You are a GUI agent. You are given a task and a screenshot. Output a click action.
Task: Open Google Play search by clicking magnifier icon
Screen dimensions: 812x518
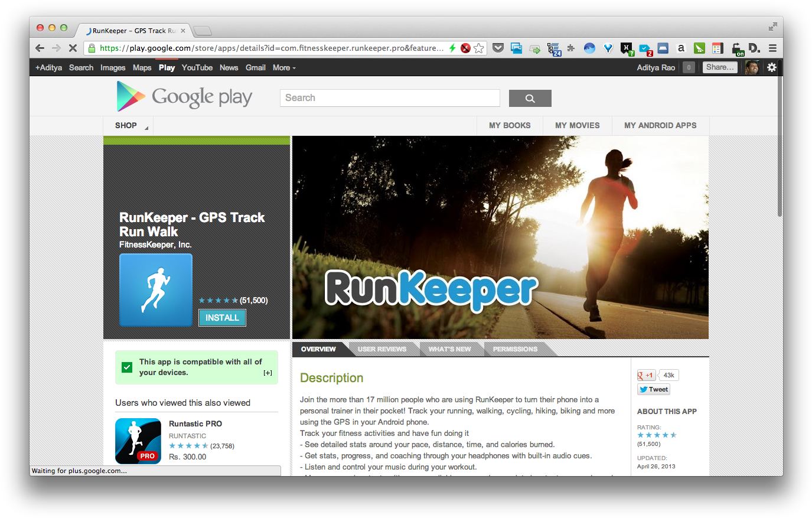pyautogui.click(x=529, y=97)
